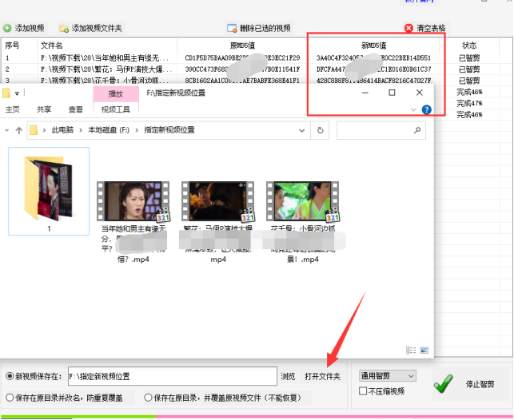514x420 pixels.
Task: Refresh the Explorer folder view
Action: coord(321,131)
